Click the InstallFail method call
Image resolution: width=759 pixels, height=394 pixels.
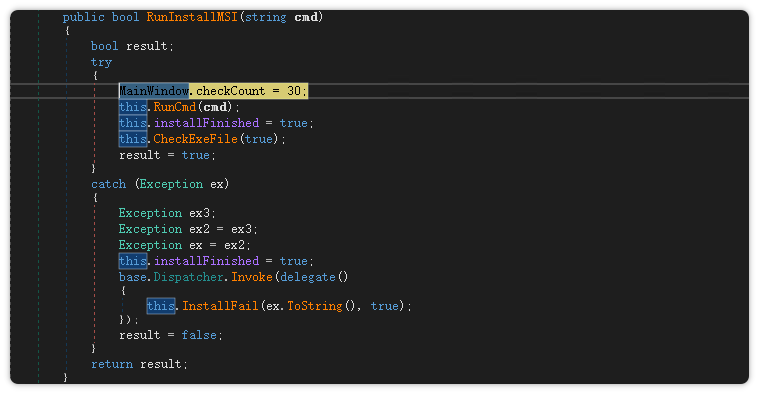[x=220, y=306]
